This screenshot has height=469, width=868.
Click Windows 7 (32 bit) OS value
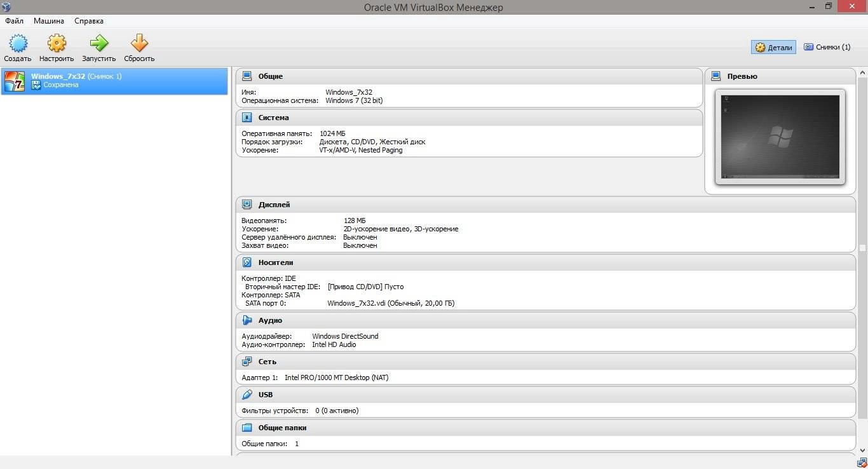click(354, 100)
